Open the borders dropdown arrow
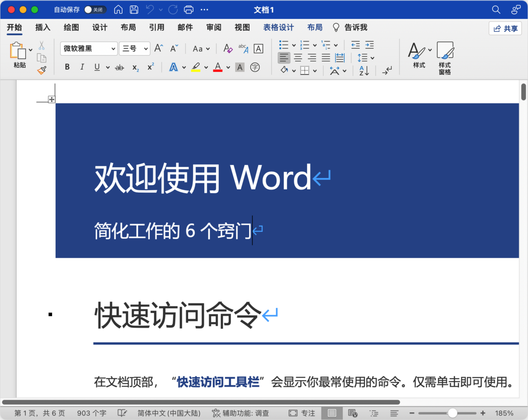Screen dimensions: 528x420 point(315,71)
